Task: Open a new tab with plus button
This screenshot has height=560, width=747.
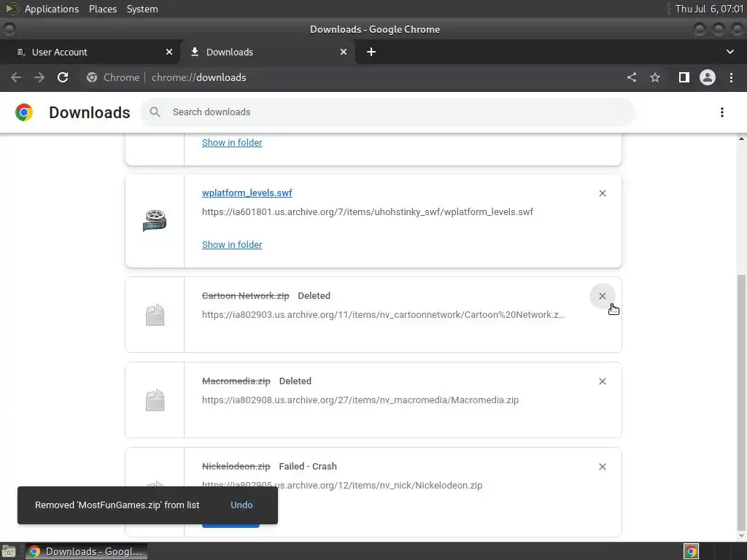Action: (x=371, y=52)
